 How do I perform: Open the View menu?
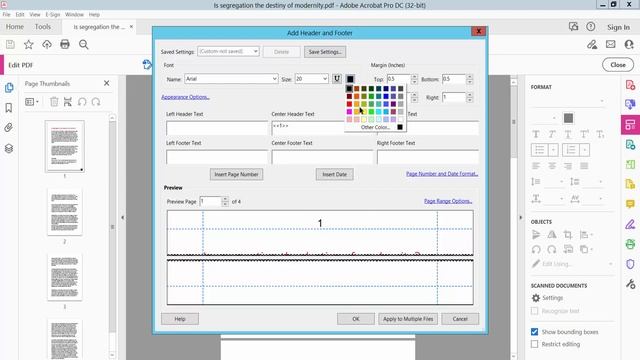pyautogui.click(x=35, y=14)
